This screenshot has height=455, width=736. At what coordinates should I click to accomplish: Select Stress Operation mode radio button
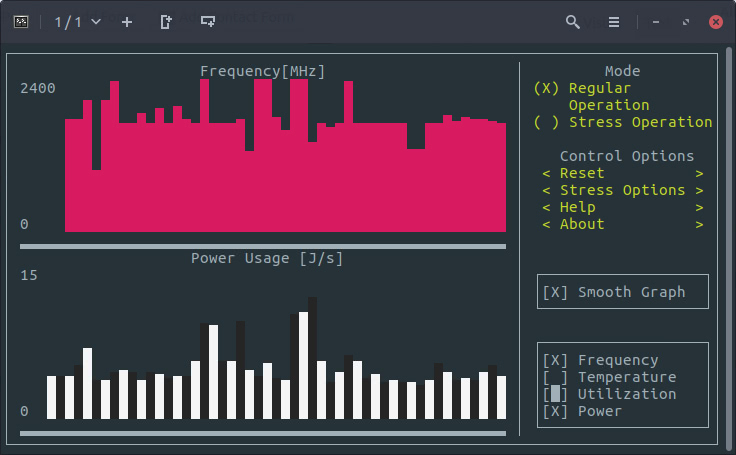(547, 122)
